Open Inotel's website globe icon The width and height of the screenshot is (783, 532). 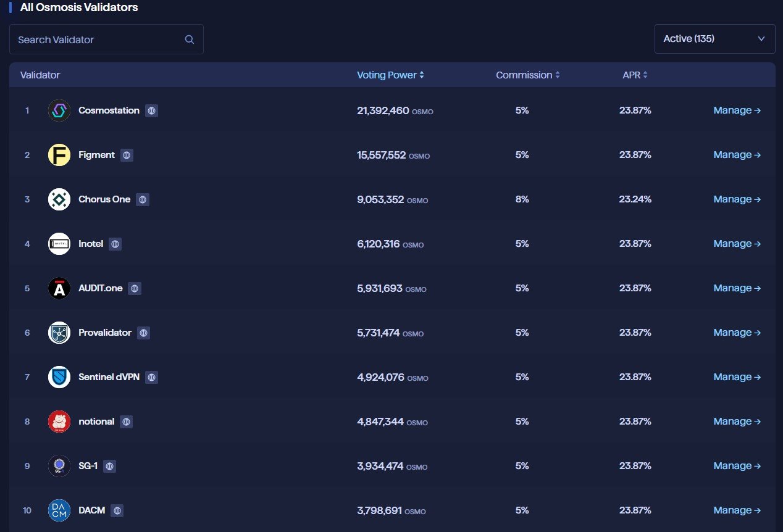[x=115, y=244]
